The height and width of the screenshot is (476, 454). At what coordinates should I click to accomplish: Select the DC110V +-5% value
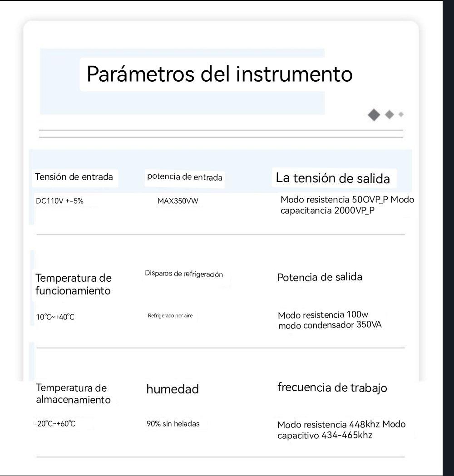[59, 201]
